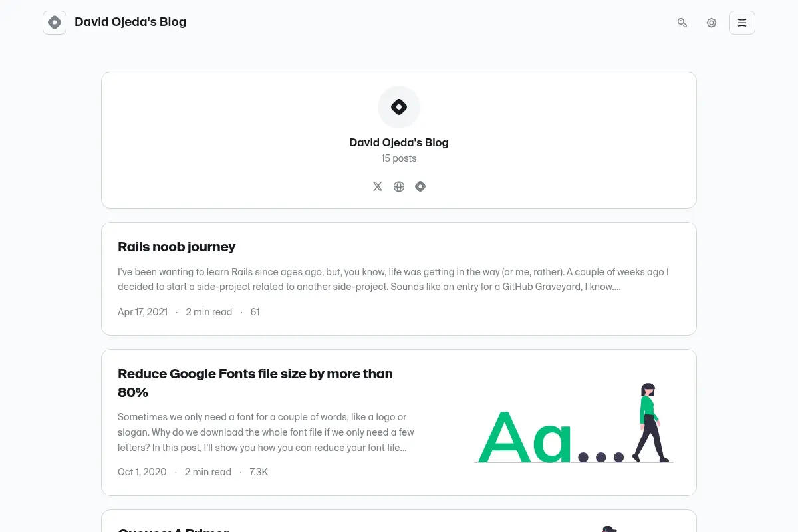Open the Reduce Google Fonts file size post

pyautogui.click(x=255, y=383)
